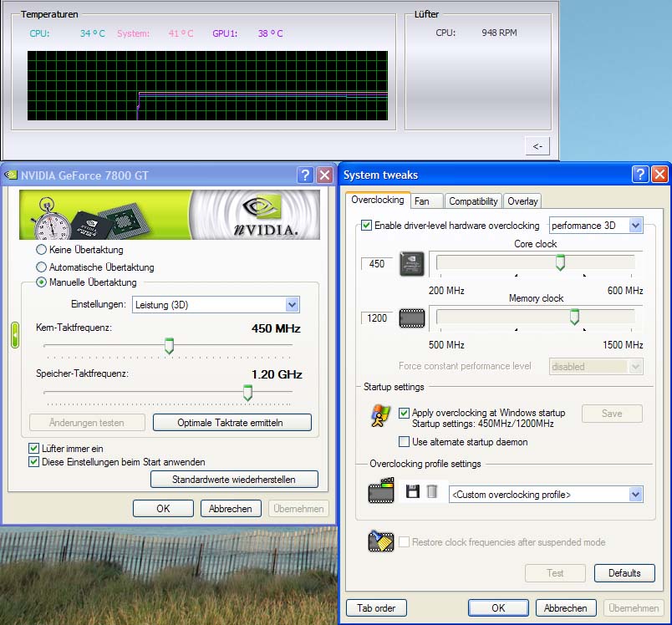Screen dimensions: 672x625
Task: Click the collapse arrow button in monitor panel
Action: tap(537, 146)
